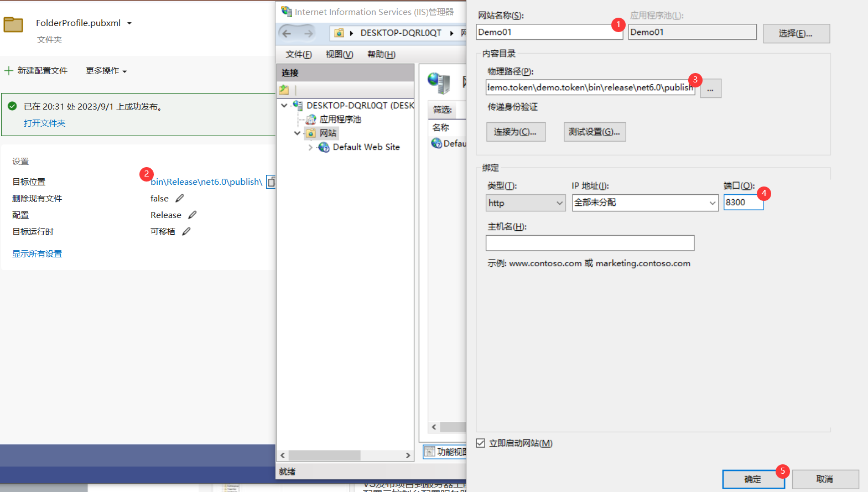Open the 帮助(H) menu
Viewport: 868px width, 492px height.
[x=382, y=54]
